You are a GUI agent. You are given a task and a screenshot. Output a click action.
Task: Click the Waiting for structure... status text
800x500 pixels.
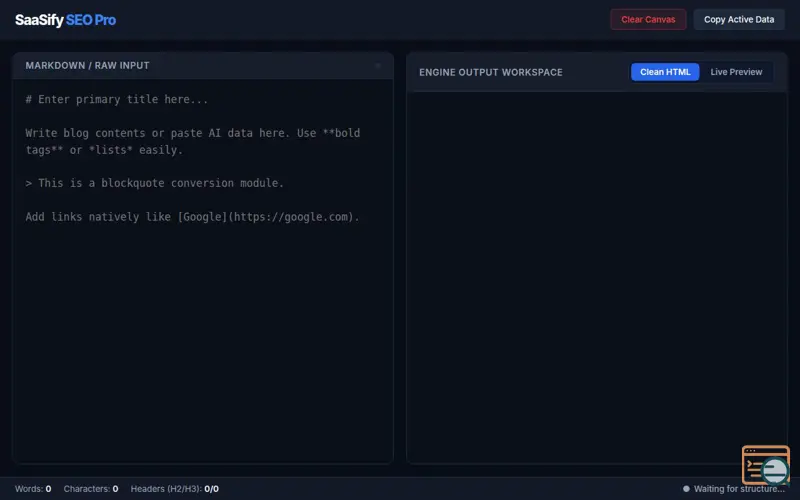coord(739,489)
